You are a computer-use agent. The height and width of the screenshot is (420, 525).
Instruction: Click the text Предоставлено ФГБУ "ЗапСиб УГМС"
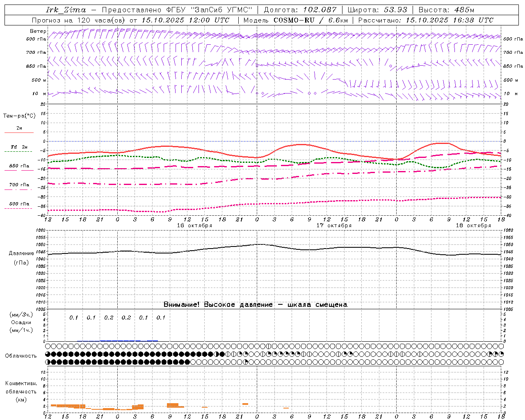click(177, 10)
